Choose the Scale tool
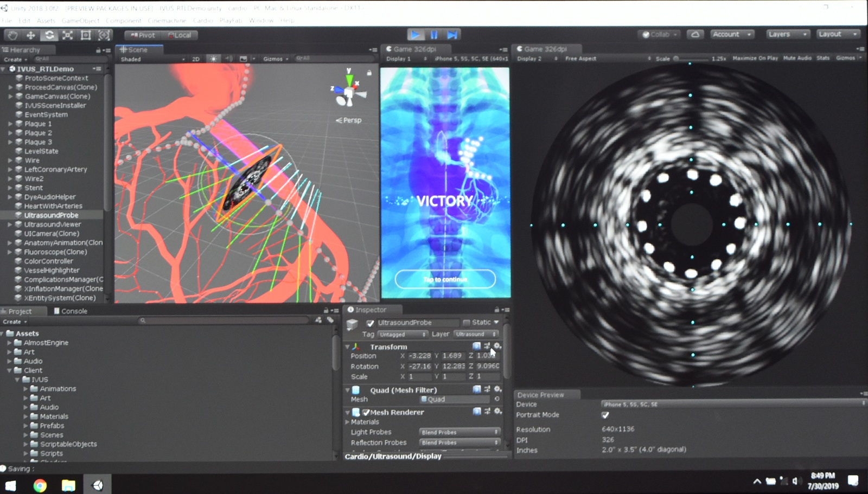 click(68, 35)
